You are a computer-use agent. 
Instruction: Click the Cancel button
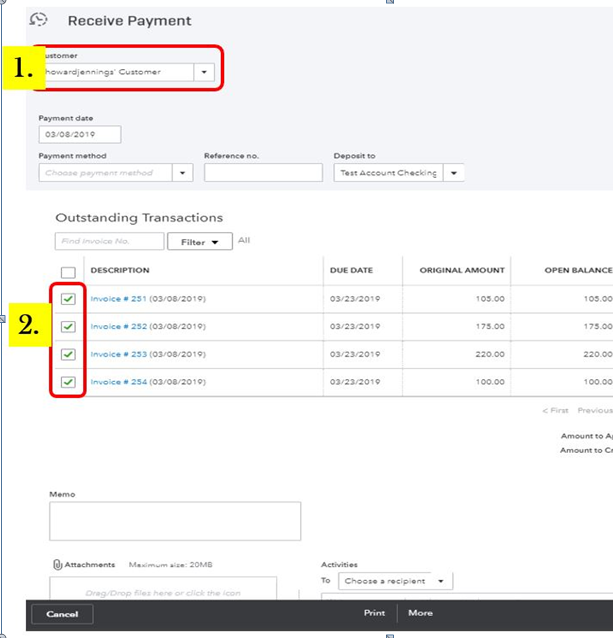pyautogui.click(x=62, y=614)
